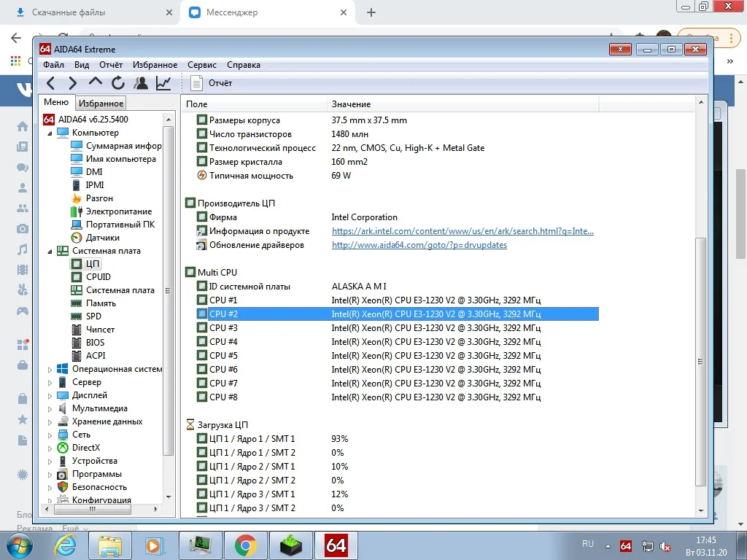The height and width of the screenshot is (560, 747).
Task: Open the Сервис menu
Action: (201, 65)
